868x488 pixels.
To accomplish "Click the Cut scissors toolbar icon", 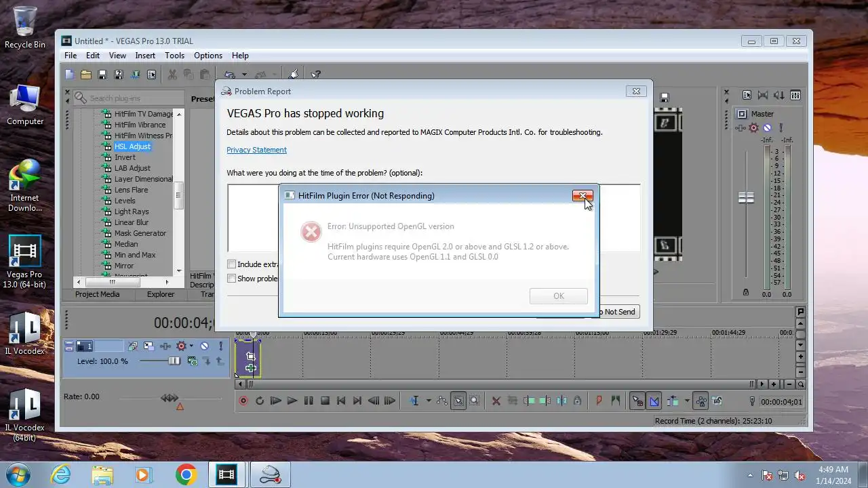I will click(172, 75).
